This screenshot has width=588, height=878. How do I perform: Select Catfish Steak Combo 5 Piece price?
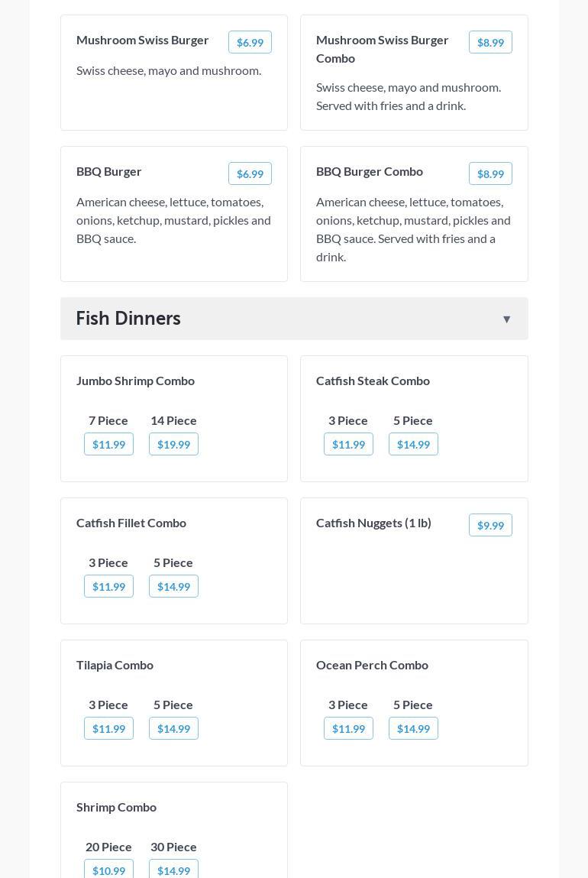(x=413, y=445)
